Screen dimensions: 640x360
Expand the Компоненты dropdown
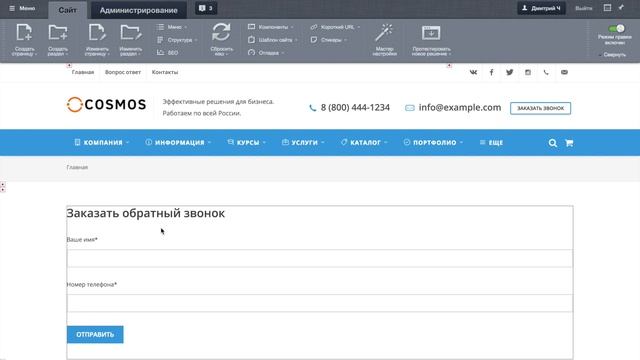[x=271, y=27]
